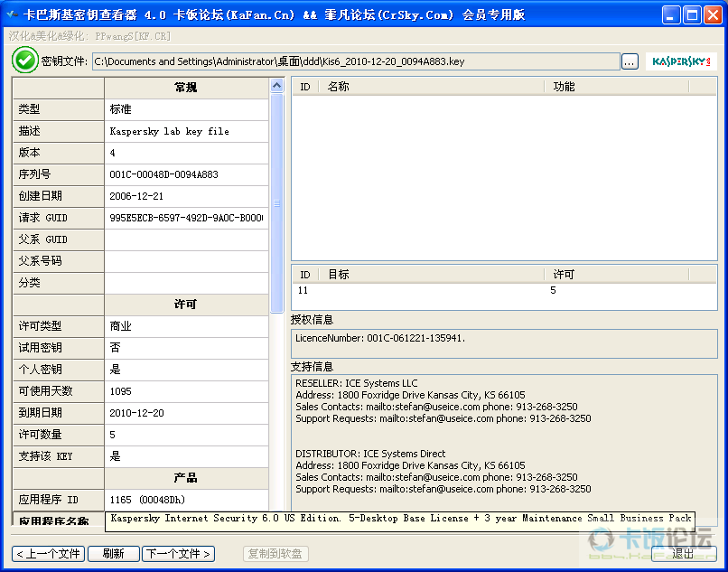Click the 退出 exit button
728x572 pixels.
tap(684, 553)
